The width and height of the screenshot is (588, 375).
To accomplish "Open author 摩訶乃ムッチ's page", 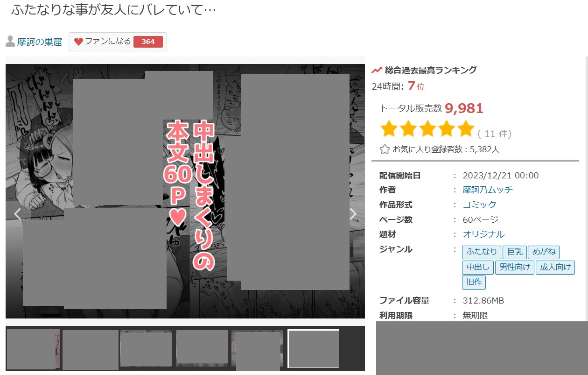I will [x=487, y=190].
